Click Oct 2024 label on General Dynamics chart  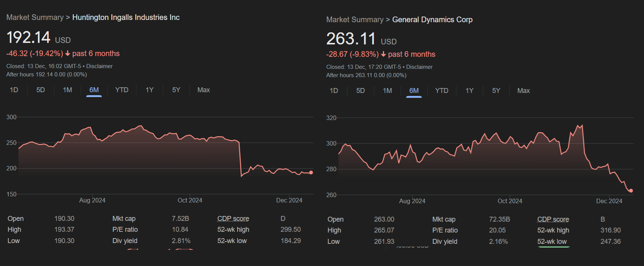pos(510,201)
